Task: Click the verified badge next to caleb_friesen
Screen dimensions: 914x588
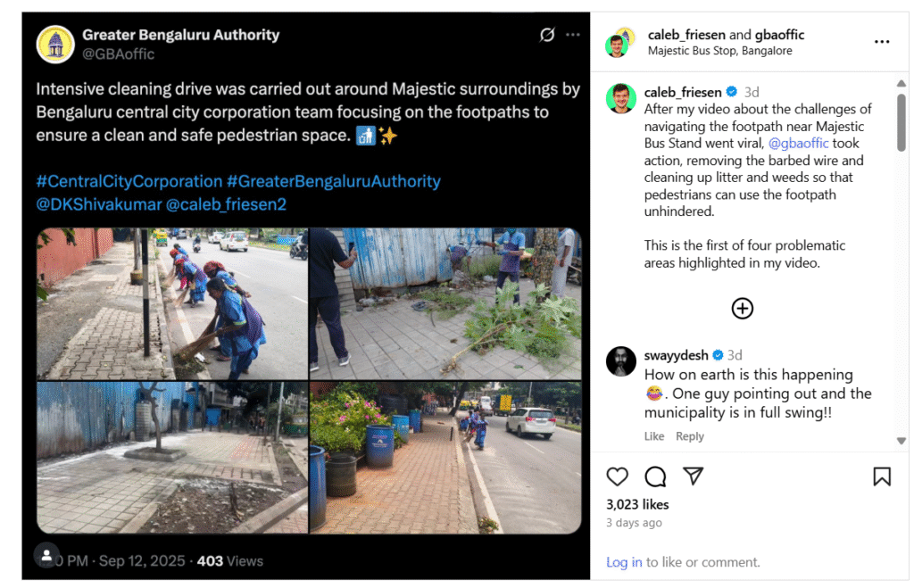Action: click(733, 91)
